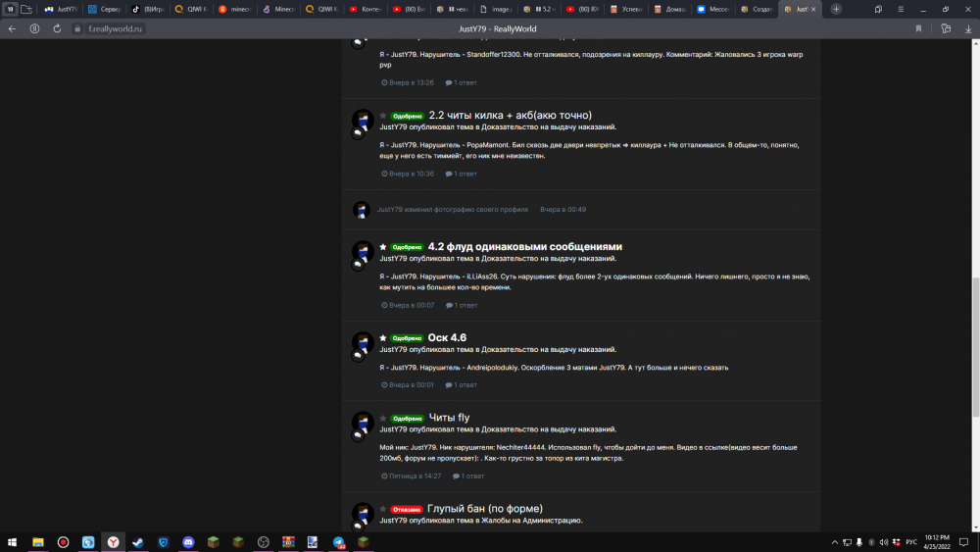Bookmark this page with the bookmark icon
Viewport: 980px width, 552px height.
tap(918, 28)
